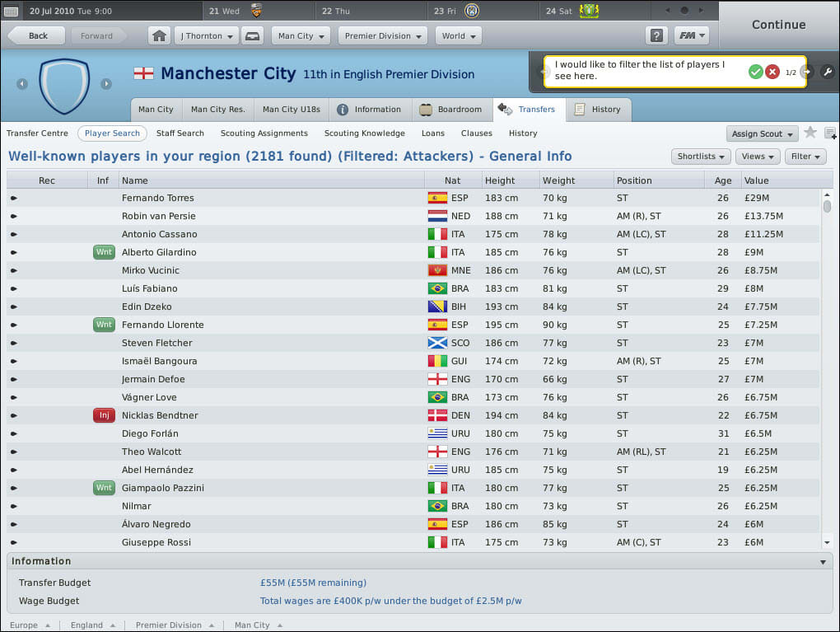
Task: Open the Scouting Assignments sub-tab
Action: click(264, 133)
